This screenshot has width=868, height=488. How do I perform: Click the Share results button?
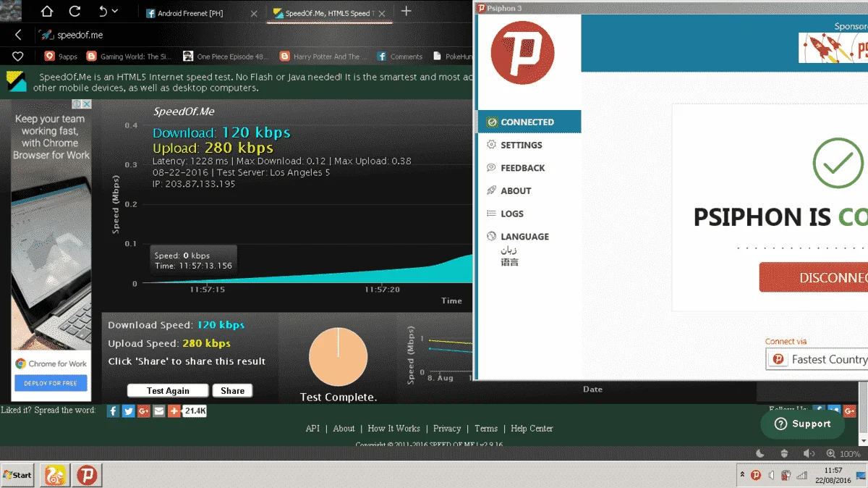click(x=232, y=391)
